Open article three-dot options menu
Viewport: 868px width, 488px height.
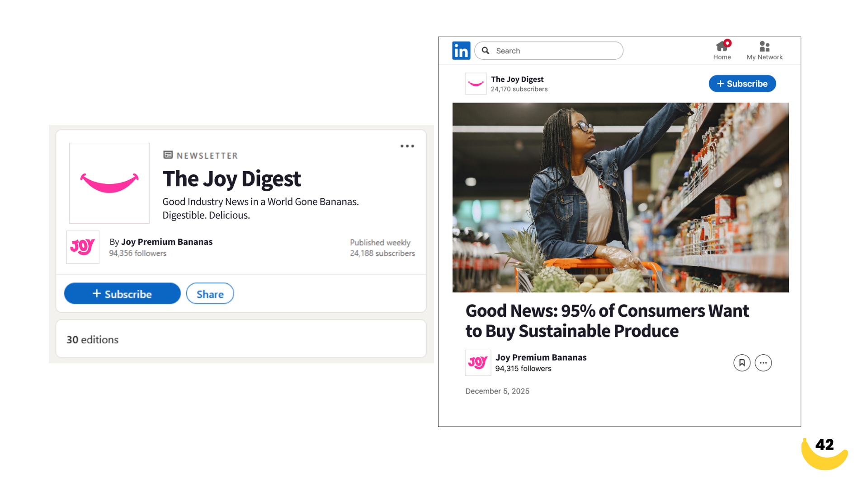pos(763,363)
